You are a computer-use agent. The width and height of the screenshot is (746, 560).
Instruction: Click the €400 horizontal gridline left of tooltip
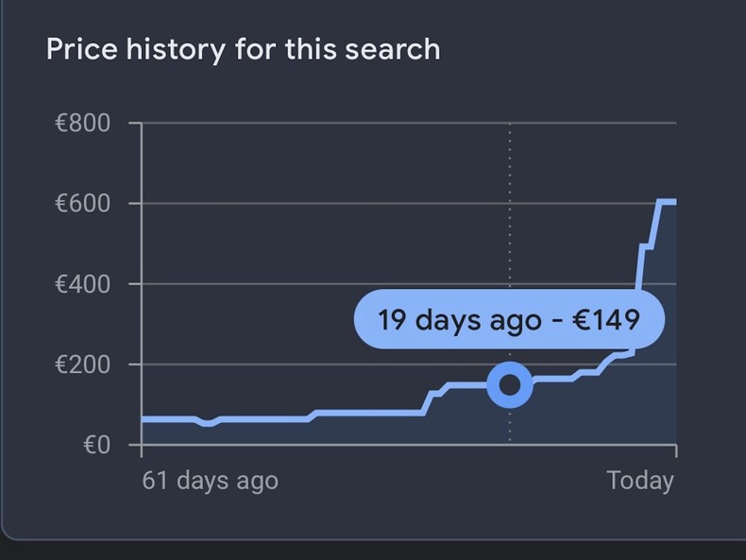(246, 283)
